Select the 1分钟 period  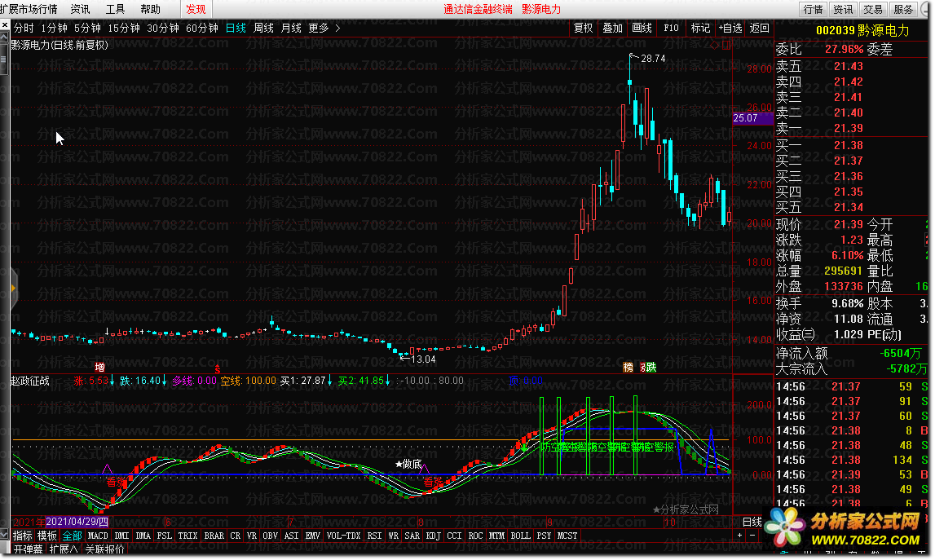coord(54,28)
